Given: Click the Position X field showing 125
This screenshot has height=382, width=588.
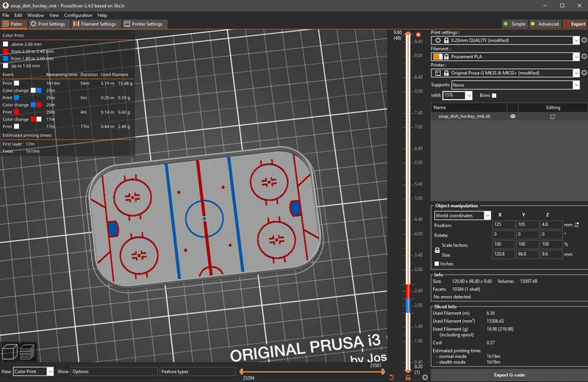Looking at the screenshot, I should (x=503, y=225).
